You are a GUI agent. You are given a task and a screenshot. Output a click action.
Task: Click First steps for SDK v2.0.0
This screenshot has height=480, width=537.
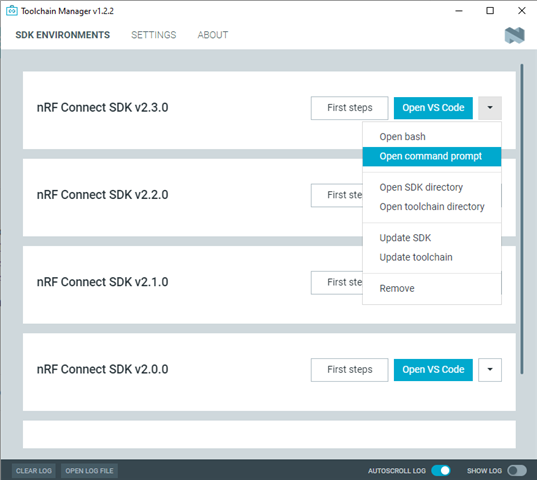350,370
